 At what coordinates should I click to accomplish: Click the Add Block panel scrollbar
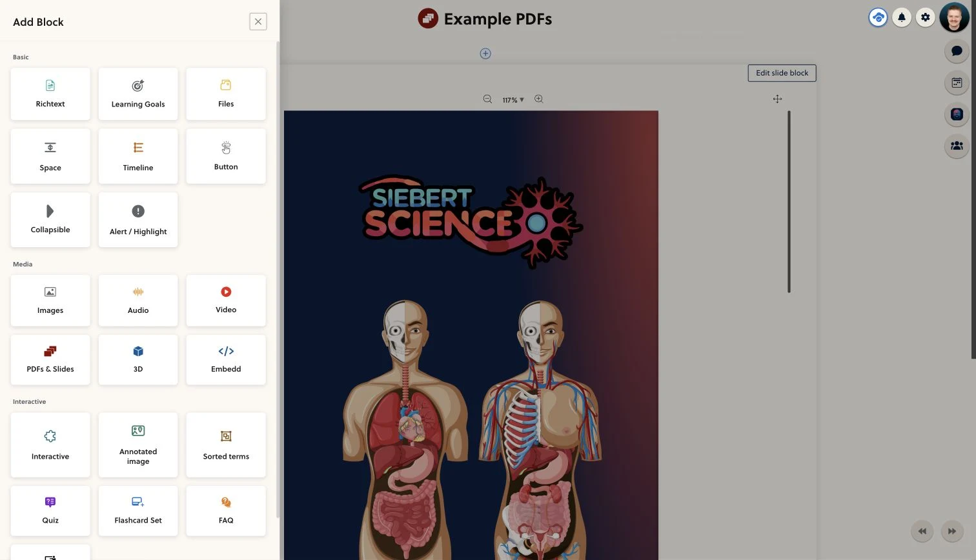pyautogui.click(x=278, y=279)
